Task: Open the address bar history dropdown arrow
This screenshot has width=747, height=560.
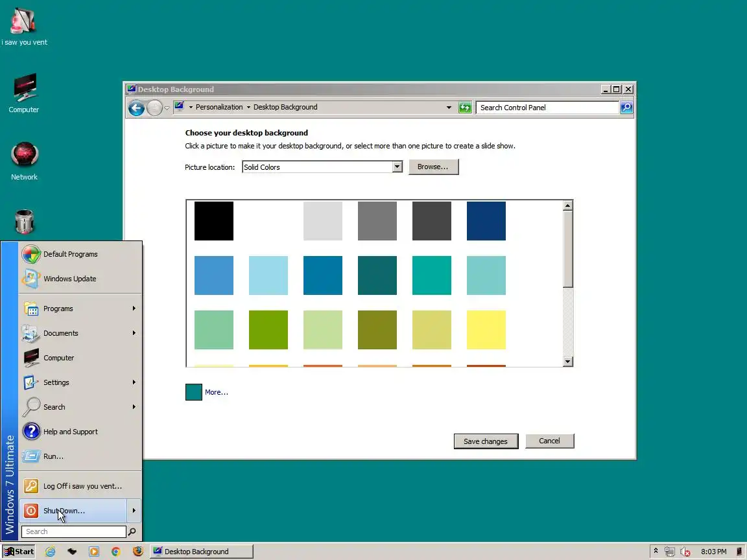Action: click(449, 108)
